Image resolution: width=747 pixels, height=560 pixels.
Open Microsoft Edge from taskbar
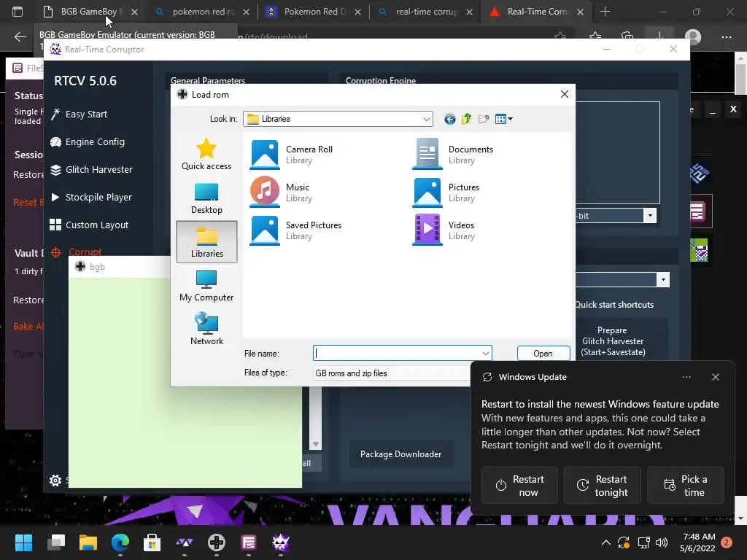(x=120, y=542)
